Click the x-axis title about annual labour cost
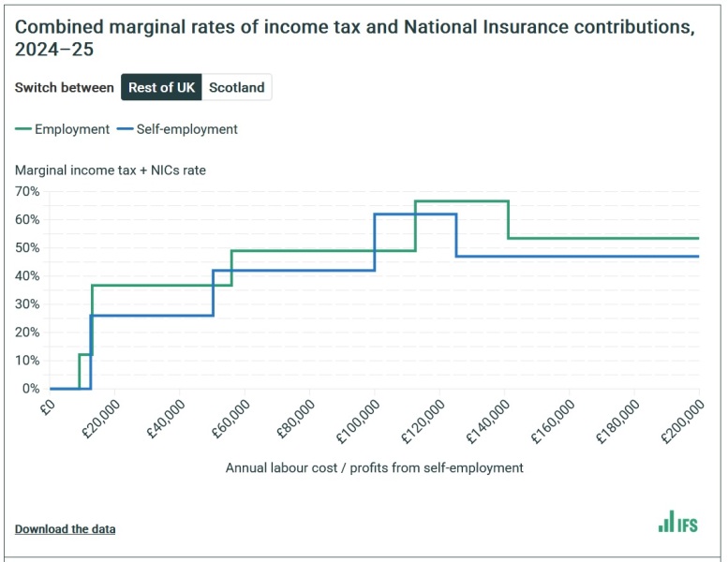This screenshot has width=728, height=562. pos(374,467)
